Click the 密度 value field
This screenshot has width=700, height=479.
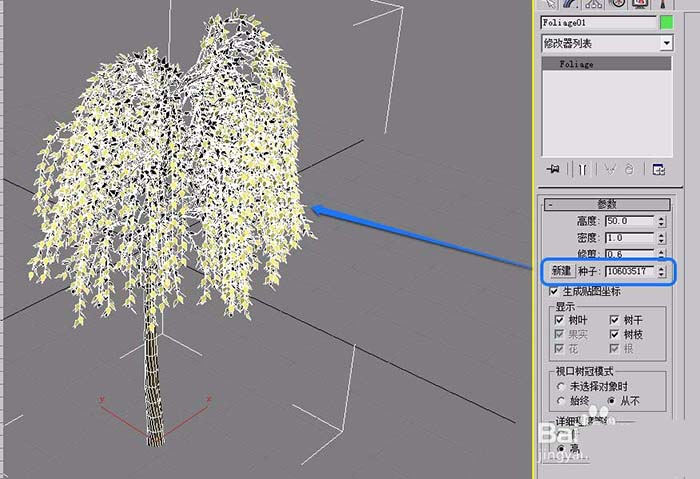pos(629,237)
